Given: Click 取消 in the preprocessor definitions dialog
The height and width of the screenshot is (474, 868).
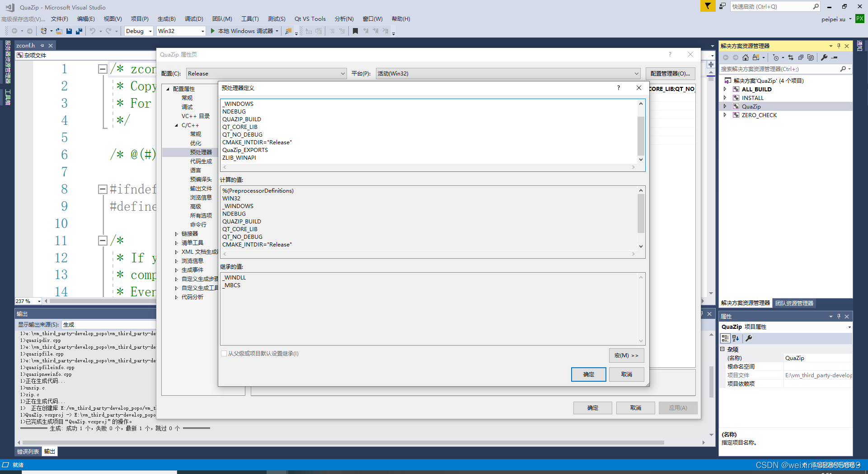Looking at the screenshot, I should 626,374.
